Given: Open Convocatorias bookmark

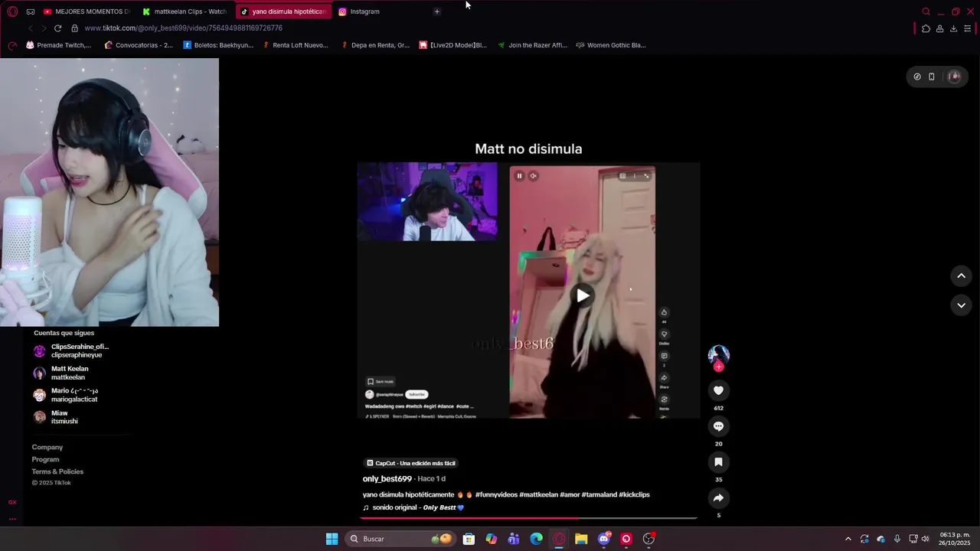Looking at the screenshot, I should pos(139,45).
